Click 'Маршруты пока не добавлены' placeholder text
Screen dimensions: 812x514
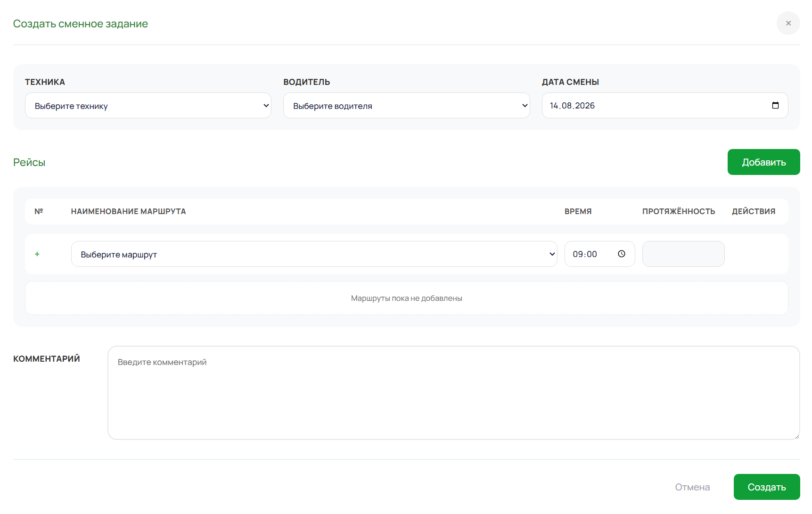406,298
